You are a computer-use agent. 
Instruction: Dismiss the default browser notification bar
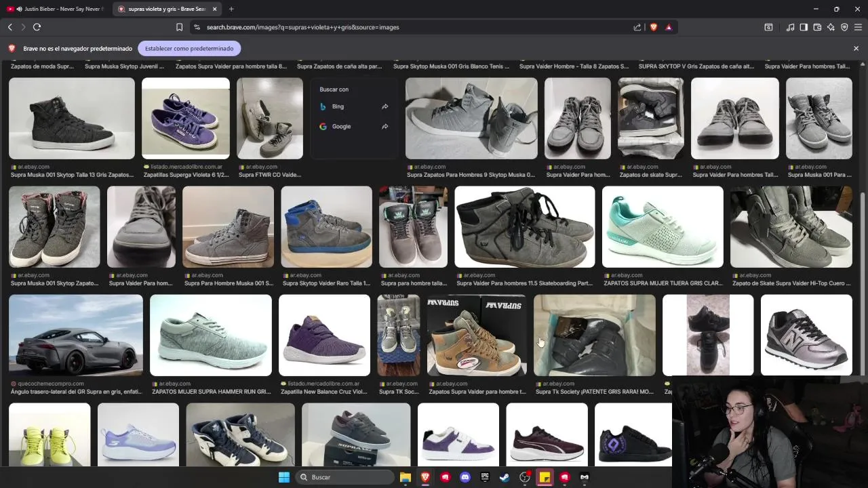tap(856, 48)
